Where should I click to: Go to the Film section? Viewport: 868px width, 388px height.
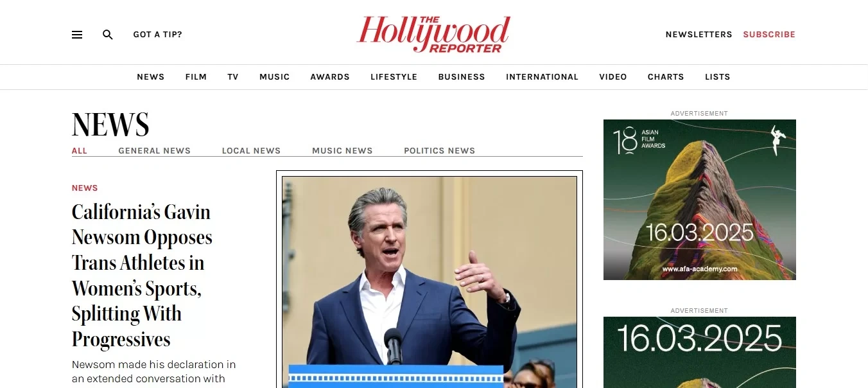click(196, 77)
